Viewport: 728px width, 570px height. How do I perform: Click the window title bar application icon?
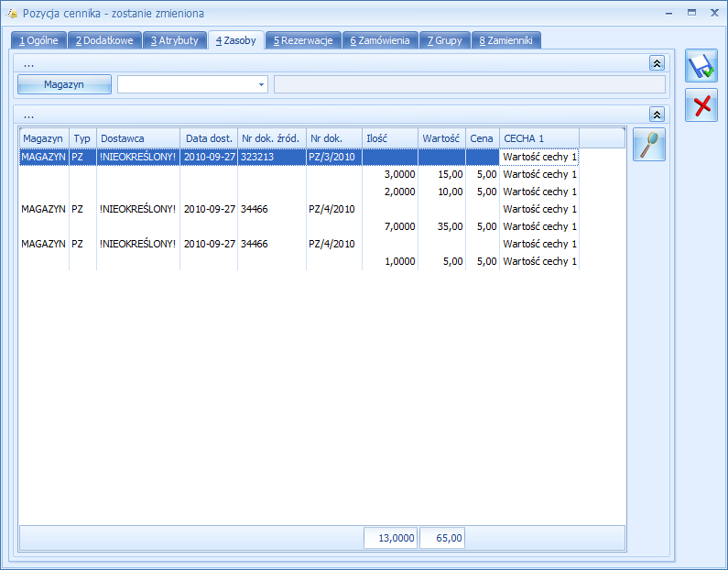click(12, 14)
